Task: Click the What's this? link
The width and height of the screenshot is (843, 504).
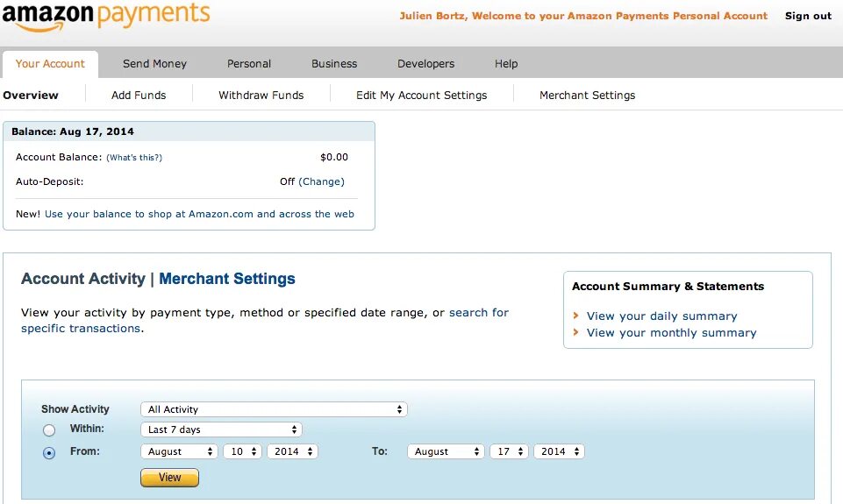Action: click(x=134, y=158)
